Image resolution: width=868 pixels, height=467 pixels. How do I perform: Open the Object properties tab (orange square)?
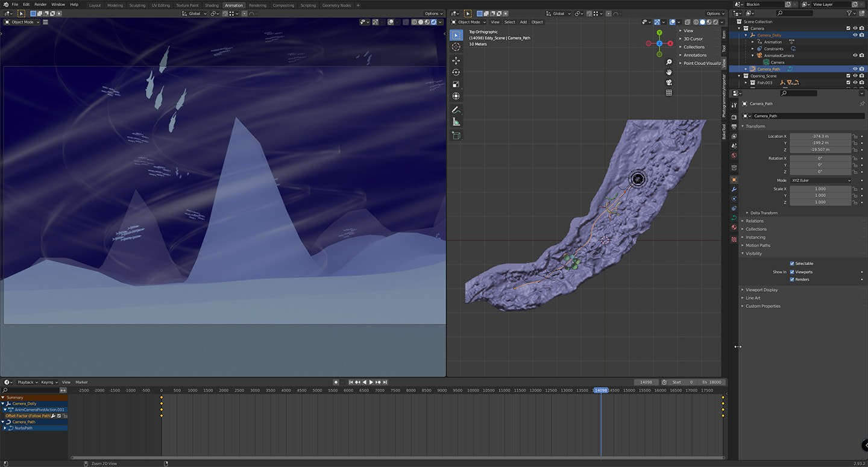point(734,180)
